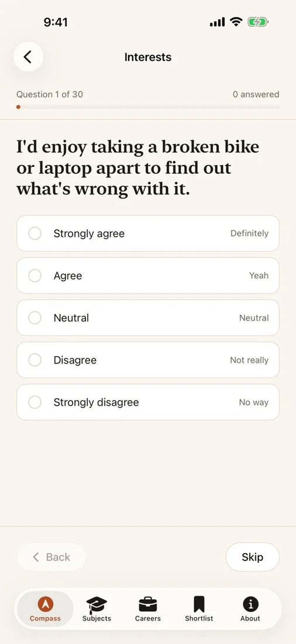Open the Compass tab icon

click(x=46, y=604)
